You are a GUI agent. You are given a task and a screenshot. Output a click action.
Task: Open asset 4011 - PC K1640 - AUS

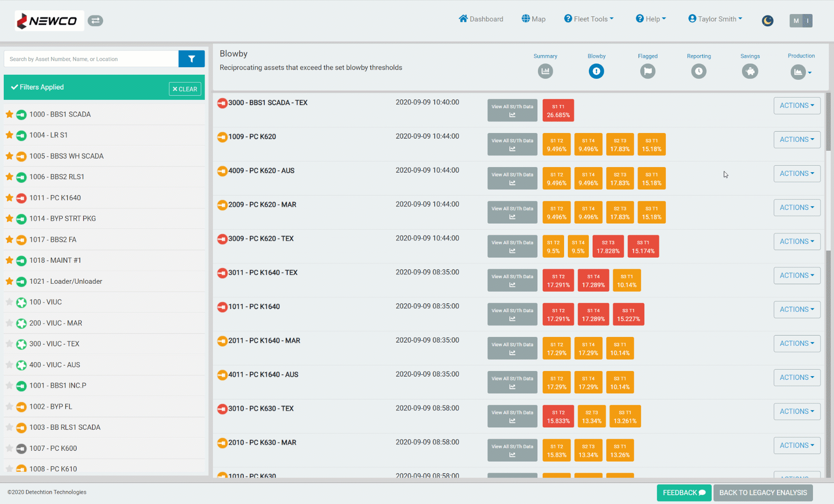(x=263, y=375)
